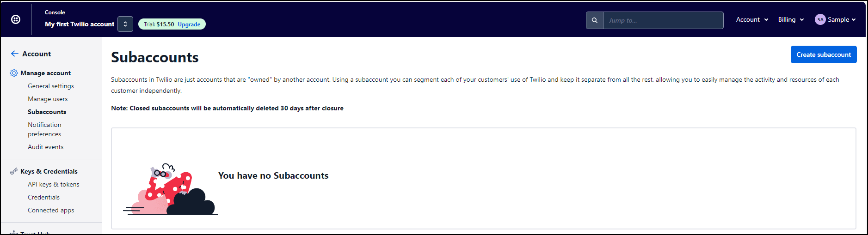The height and width of the screenshot is (235, 868).
Task: Expand the Account menu in header
Action: [752, 19]
